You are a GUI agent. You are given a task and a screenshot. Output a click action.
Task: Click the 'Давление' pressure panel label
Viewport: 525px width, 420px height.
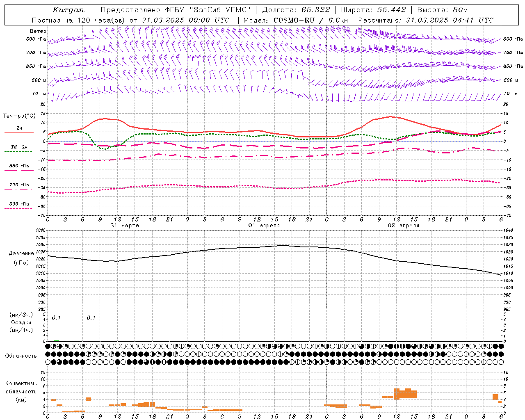tap(21, 253)
